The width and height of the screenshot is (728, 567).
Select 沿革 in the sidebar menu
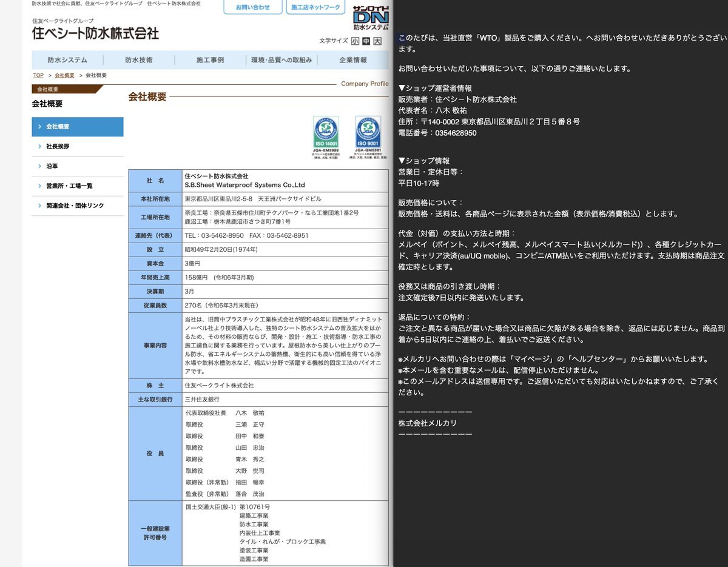point(78,166)
